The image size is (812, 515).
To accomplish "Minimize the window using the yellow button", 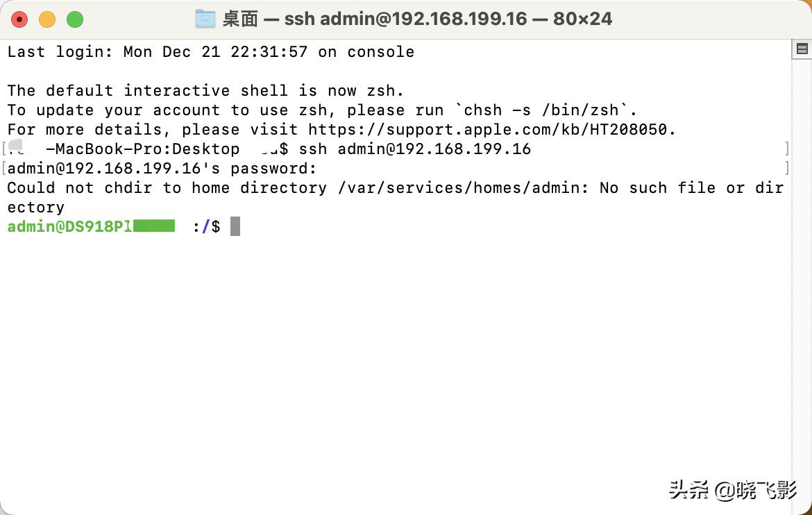I will tap(47, 19).
